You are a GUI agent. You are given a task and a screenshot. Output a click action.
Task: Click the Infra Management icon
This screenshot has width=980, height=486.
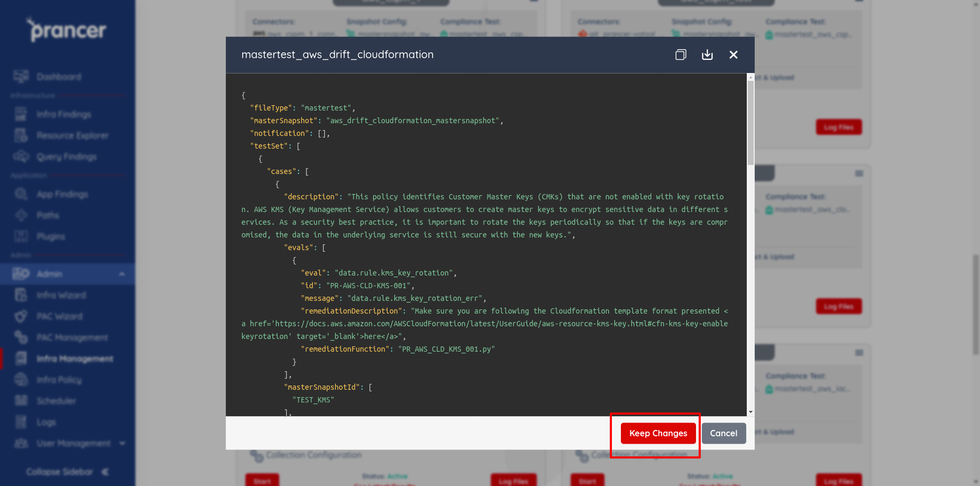tap(21, 358)
